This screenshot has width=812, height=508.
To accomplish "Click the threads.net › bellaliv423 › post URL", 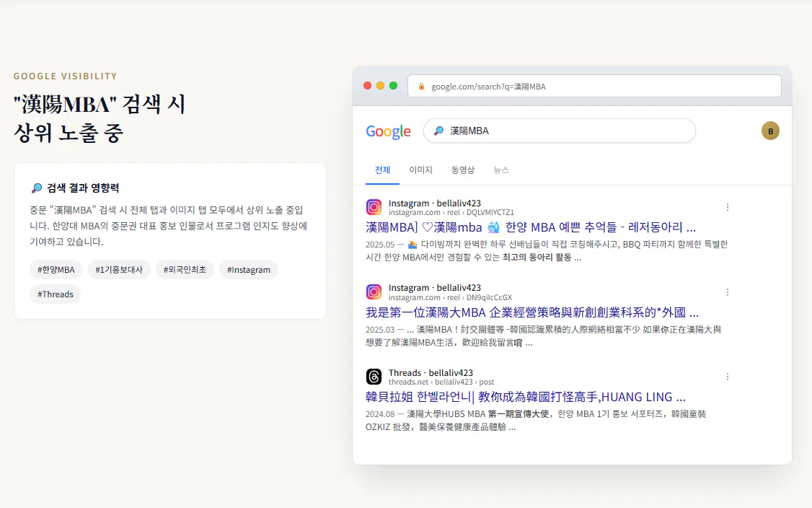I will pos(441,382).
